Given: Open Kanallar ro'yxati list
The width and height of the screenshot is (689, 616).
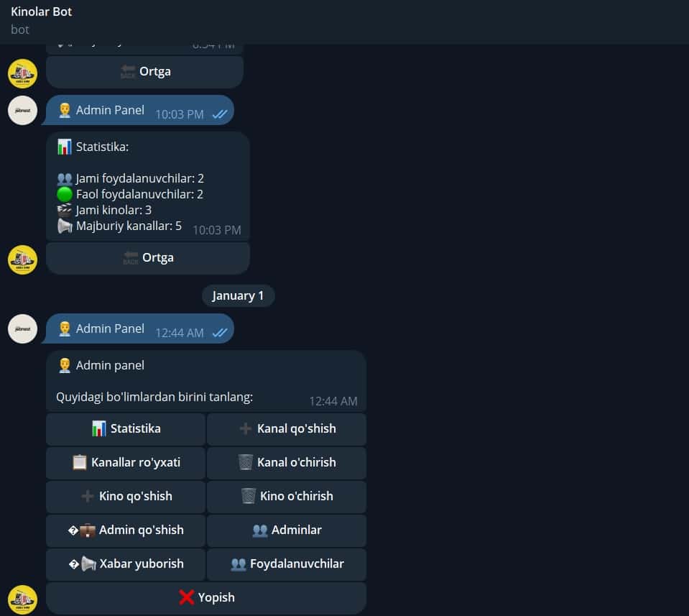Looking at the screenshot, I should point(126,463).
